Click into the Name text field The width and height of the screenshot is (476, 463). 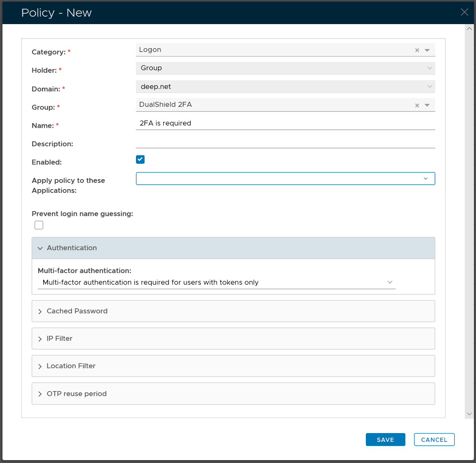pos(285,123)
